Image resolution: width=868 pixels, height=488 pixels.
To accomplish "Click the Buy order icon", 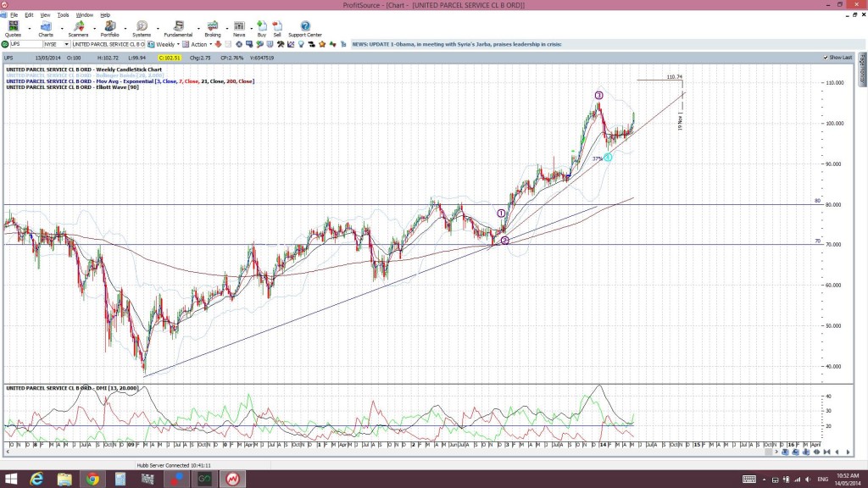I will click(262, 29).
